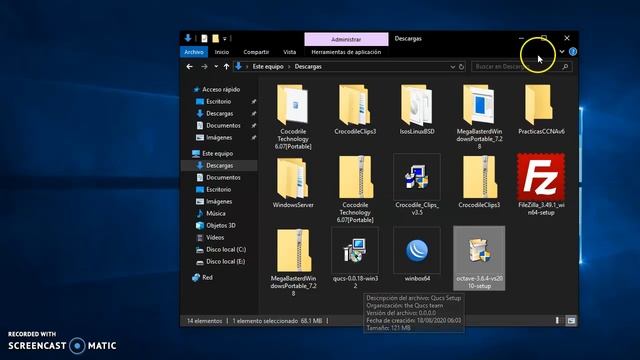Select the Crocodile_Clips_v3.5 installer
640x360 pixels.
(x=417, y=185)
